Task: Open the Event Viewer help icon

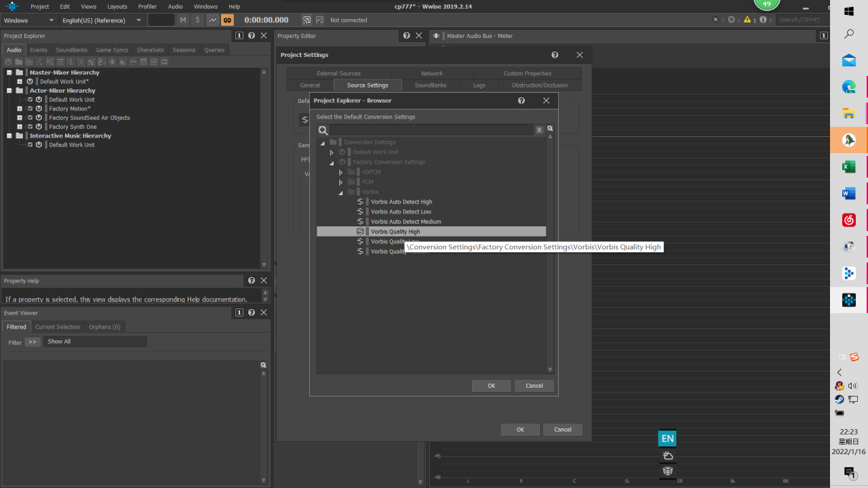Action: click(x=252, y=313)
